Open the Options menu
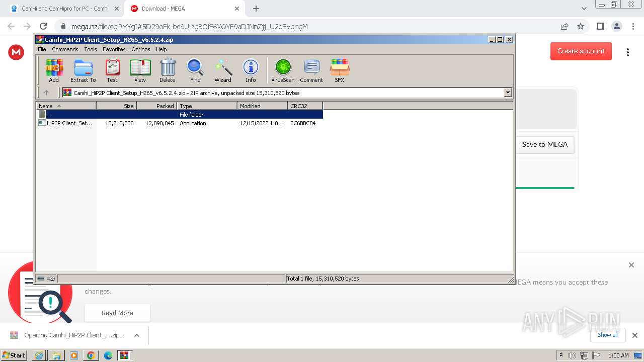This screenshot has height=362, width=644. click(x=141, y=49)
